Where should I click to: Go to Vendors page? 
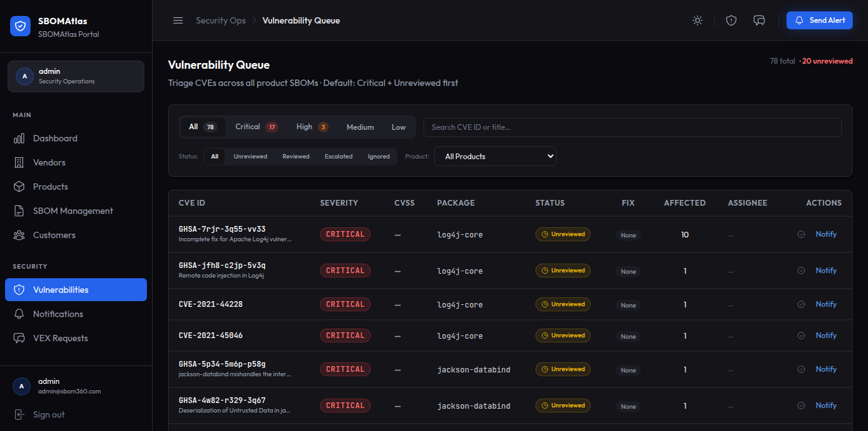[x=76, y=162]
